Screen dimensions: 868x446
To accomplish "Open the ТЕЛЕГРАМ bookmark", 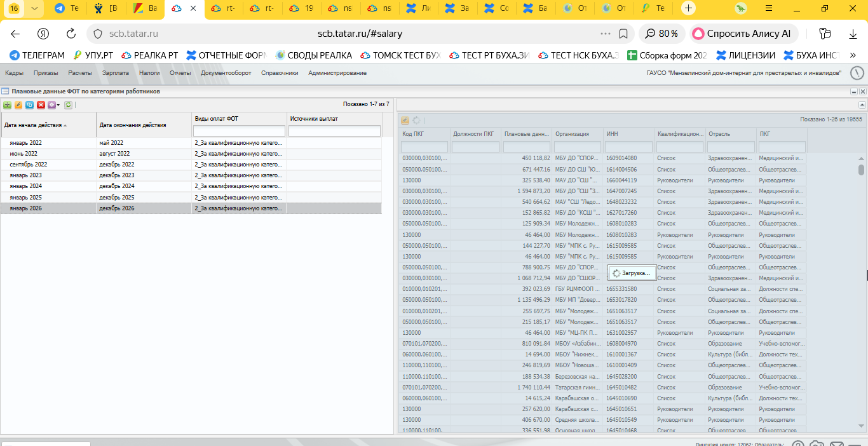I will (x=37, y=55).
